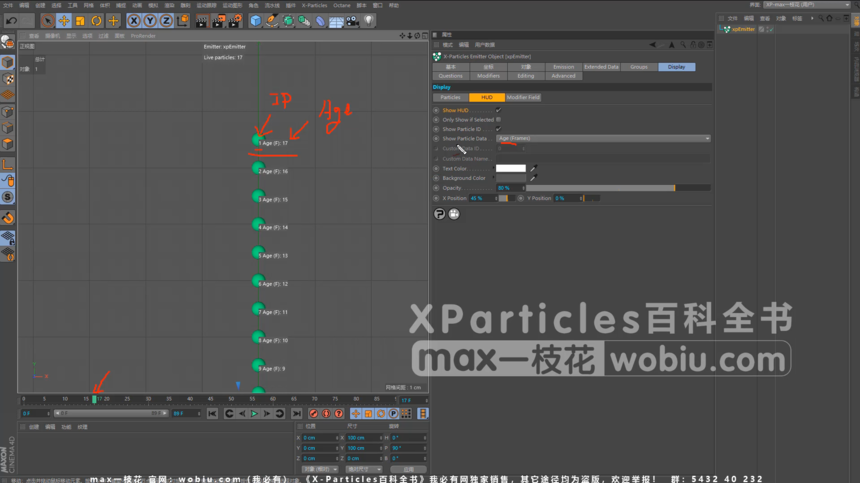Play animation forwards
The image size is (860, 483).
click(254, 414)
